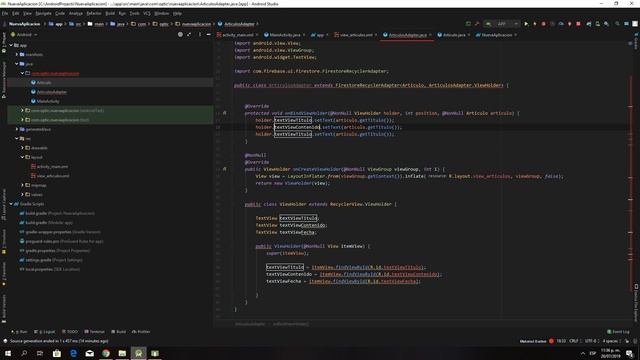The height and width of the screenshot is (360, 640).
Task: Open the File menu
Action: tap(5, 13)
